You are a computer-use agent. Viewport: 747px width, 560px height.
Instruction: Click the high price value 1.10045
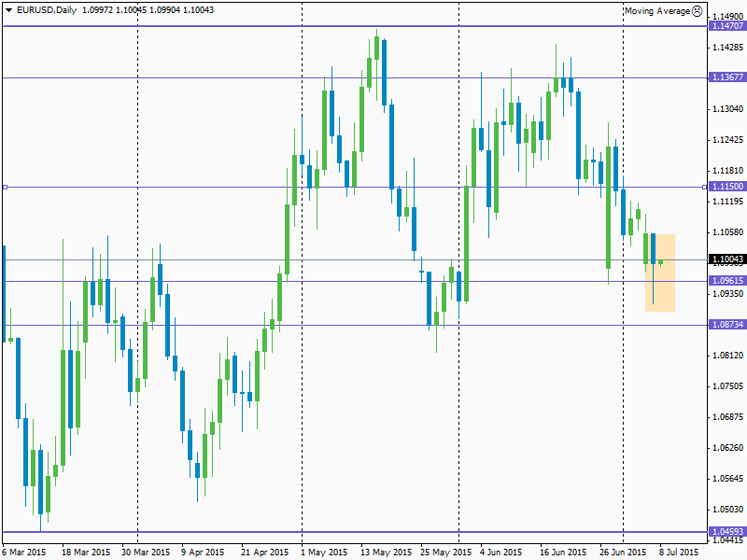[x=132, y=10]
